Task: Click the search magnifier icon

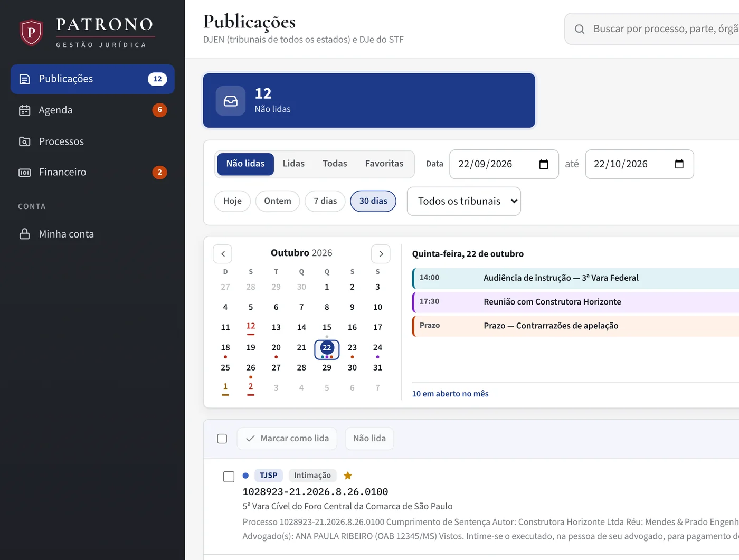Action: [x=579, y=29]
